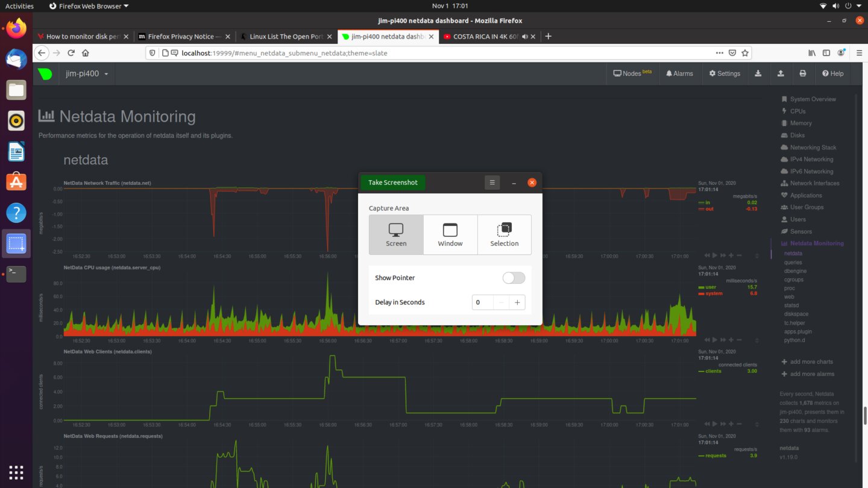
Task: Jump to Memory section in sidebar
Action: (796, 123)
